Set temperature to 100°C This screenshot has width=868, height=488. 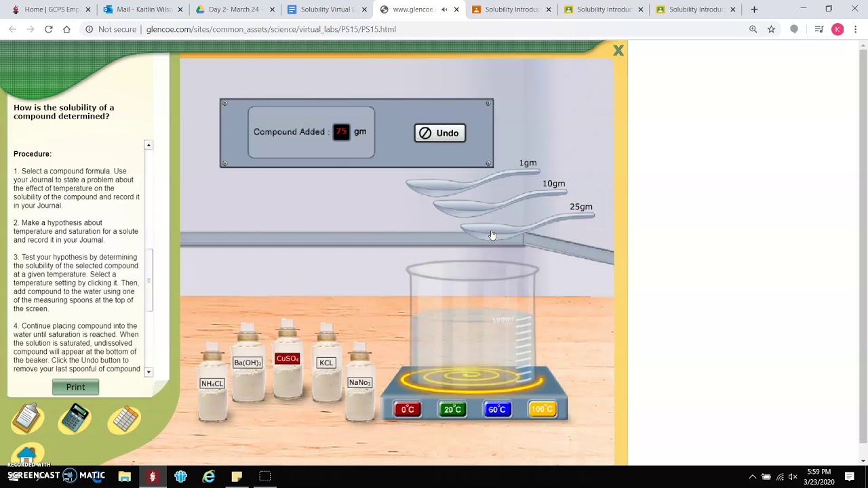(x=542, y=409)
